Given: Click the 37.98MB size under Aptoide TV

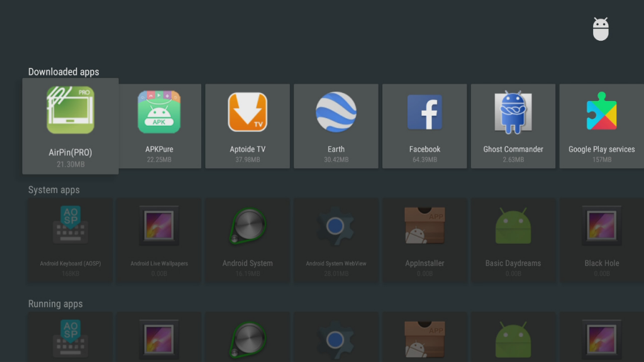Looking at the screenshot, I should click(248, 160).
